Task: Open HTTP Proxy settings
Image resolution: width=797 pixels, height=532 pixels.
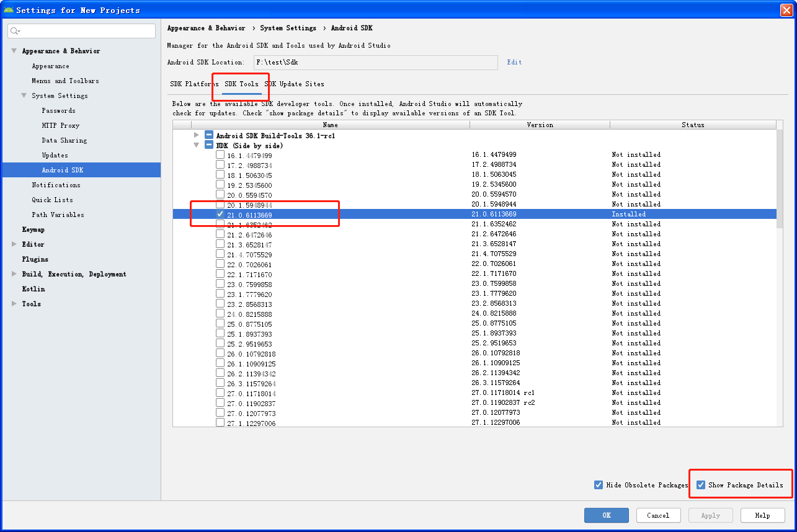Action: click(61, 125)
